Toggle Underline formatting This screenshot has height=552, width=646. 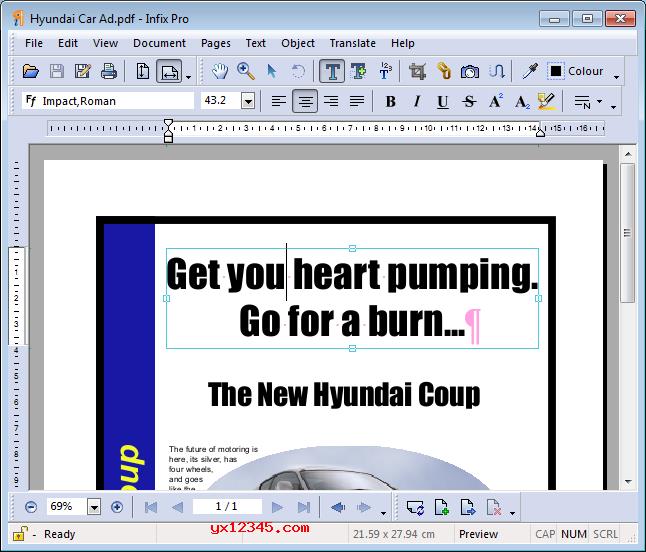(443, 102)
